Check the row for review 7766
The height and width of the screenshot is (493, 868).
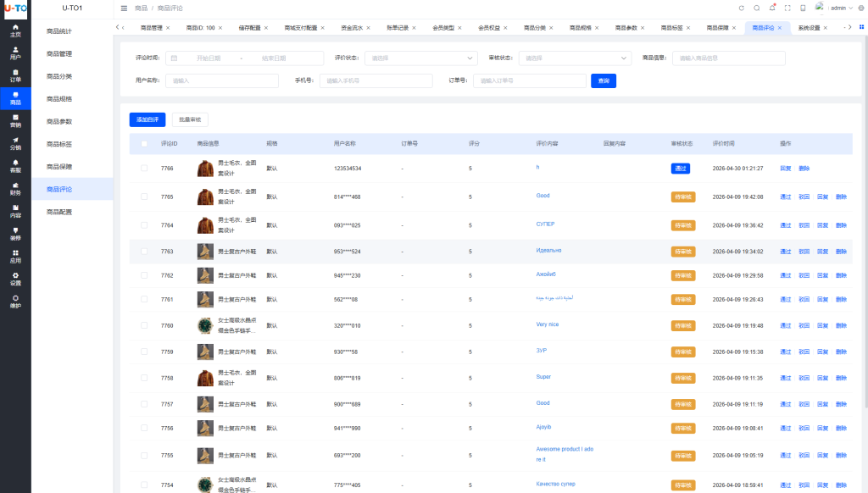(x=144, y=169)
